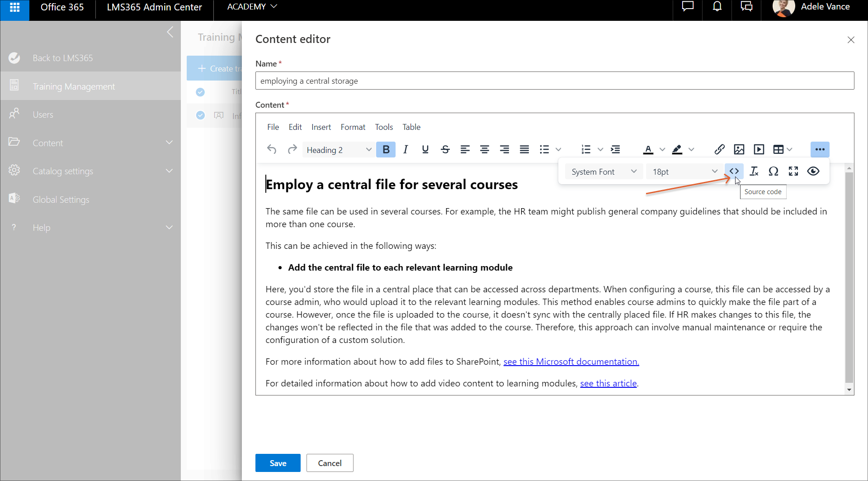Click the Save button

[278, 463]
